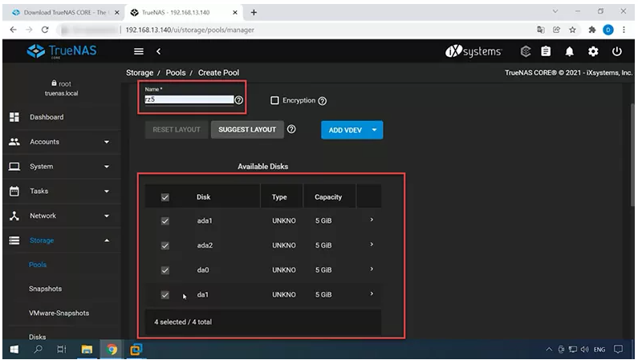This screenshot has width=638, height=364.
Task: Reload the page in browser
Action: click(45, 30)
